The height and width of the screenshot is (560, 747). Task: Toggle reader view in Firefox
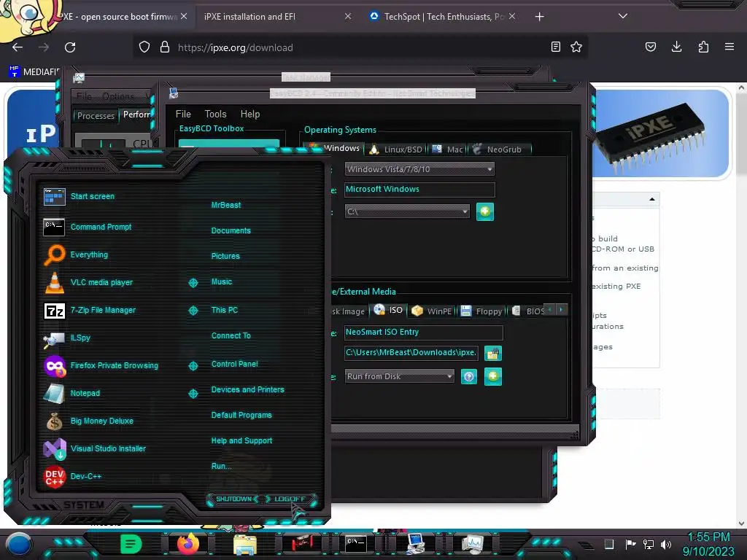click(x=555, y=47)
